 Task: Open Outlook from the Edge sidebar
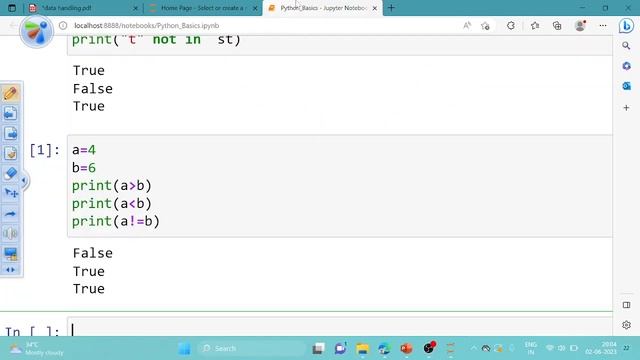point(626,86)
